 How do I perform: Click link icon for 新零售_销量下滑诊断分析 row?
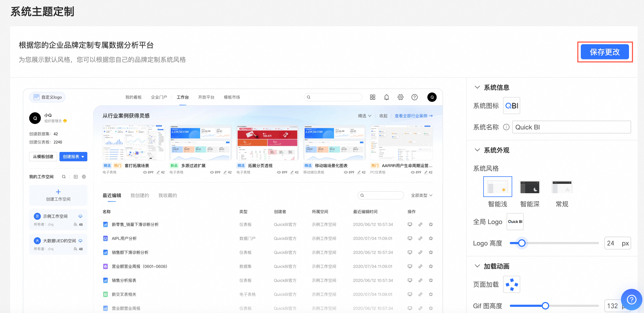(420, 224)
